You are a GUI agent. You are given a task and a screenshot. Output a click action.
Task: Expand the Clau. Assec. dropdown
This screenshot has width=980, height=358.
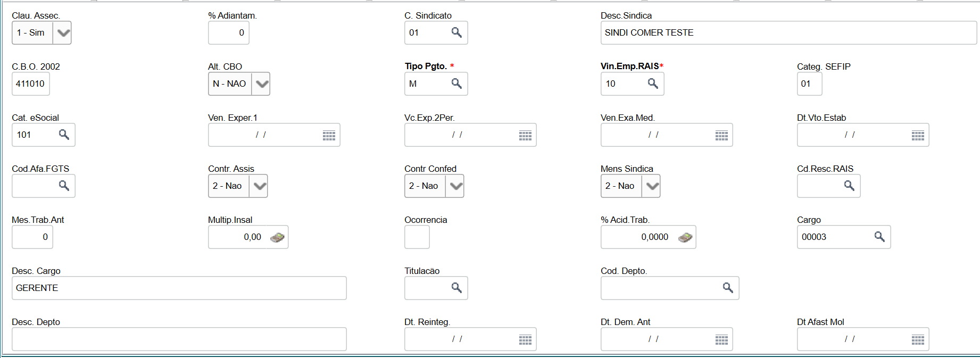pyautogui.click(x=63, y=33)
